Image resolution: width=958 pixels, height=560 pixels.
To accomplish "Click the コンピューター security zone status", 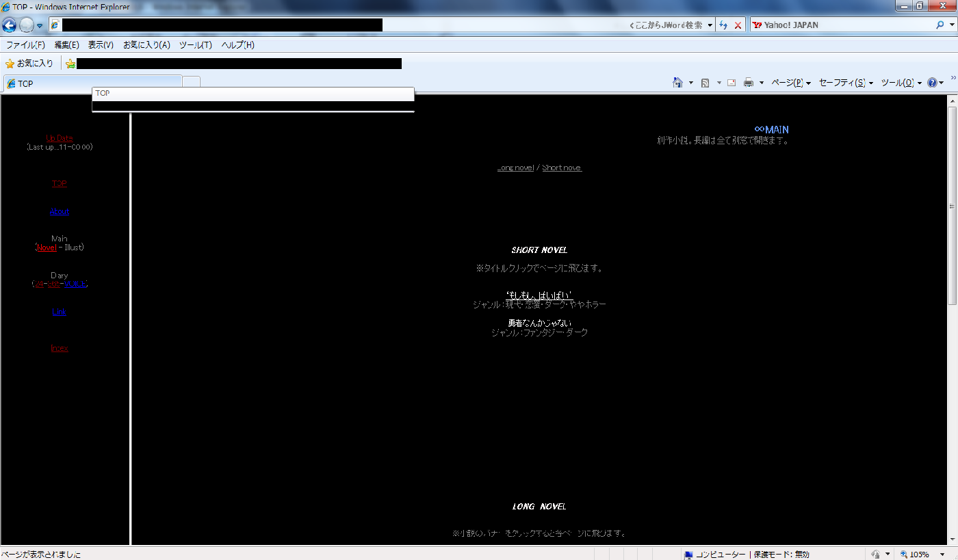I will point(746,555).
